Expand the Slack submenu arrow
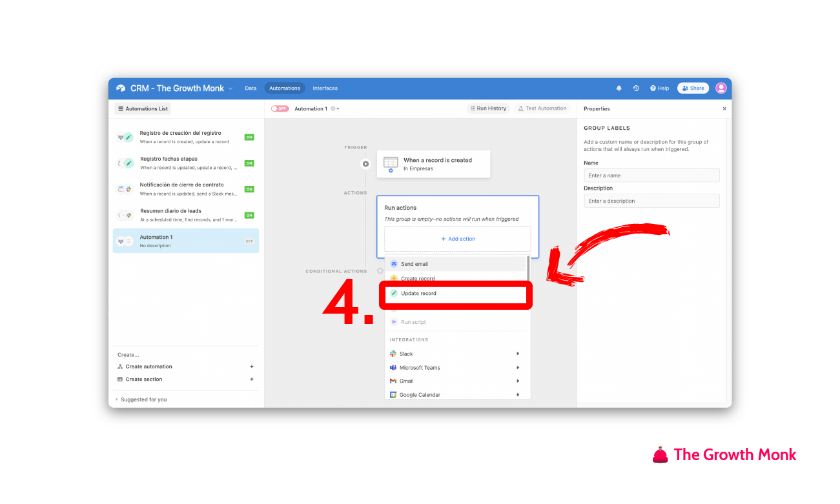The image size is (840, 504). tap(518, 354)
